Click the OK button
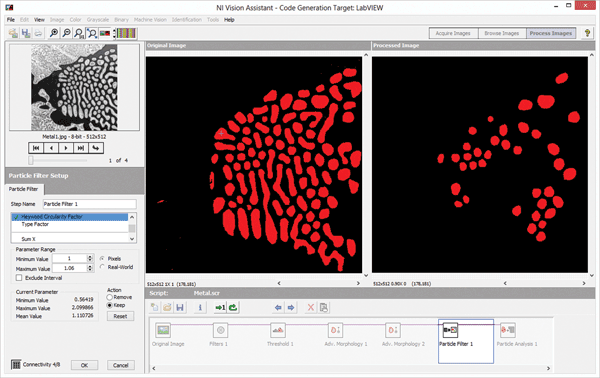This screenshot has width=600, height=378. [85, 365]
